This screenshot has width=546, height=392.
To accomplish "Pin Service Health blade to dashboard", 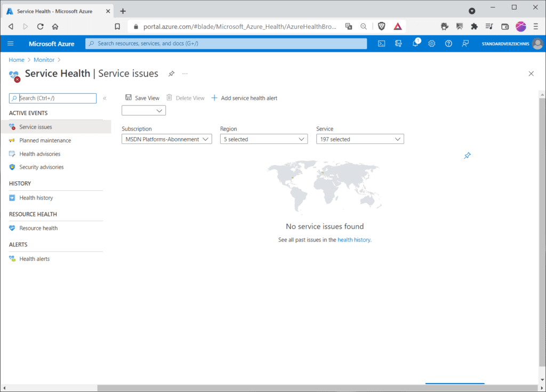I will pos(171,74).
